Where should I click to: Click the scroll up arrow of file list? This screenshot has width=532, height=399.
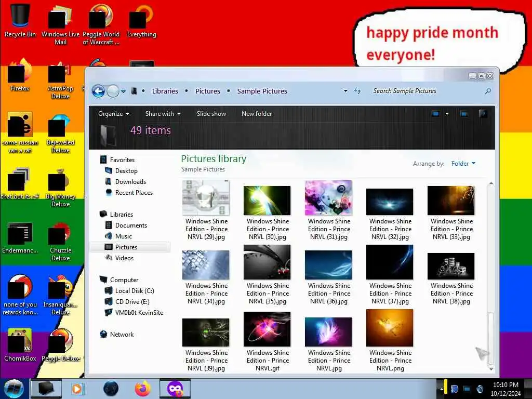491,183
